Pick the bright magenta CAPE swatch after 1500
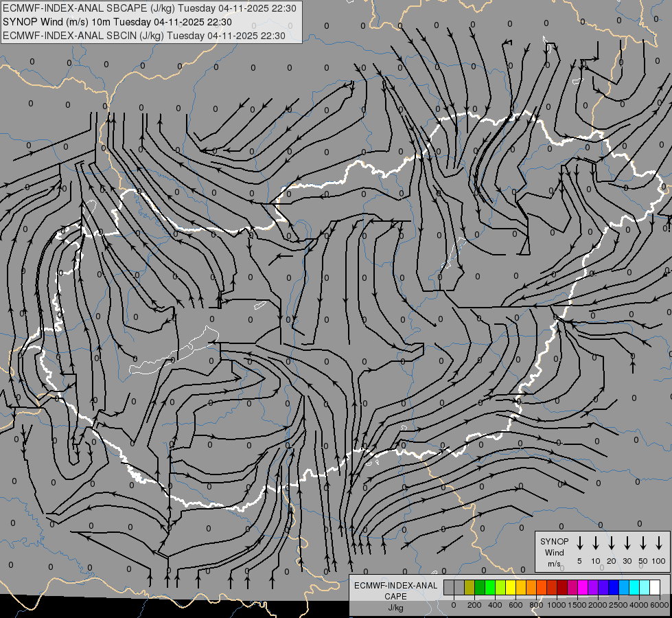The image size is (672, 618). click(583, 588)
